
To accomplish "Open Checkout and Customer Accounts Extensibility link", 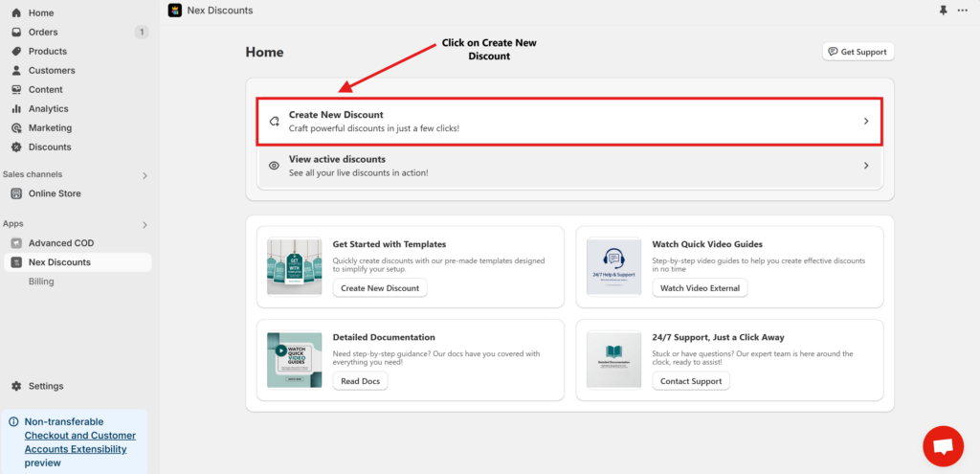I will point(79,442).
